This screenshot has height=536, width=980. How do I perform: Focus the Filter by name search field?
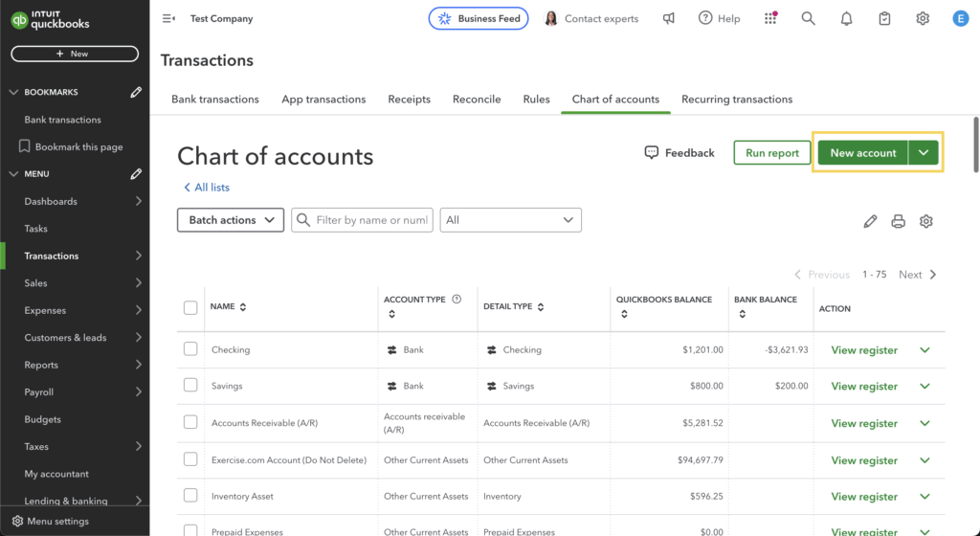370,220
